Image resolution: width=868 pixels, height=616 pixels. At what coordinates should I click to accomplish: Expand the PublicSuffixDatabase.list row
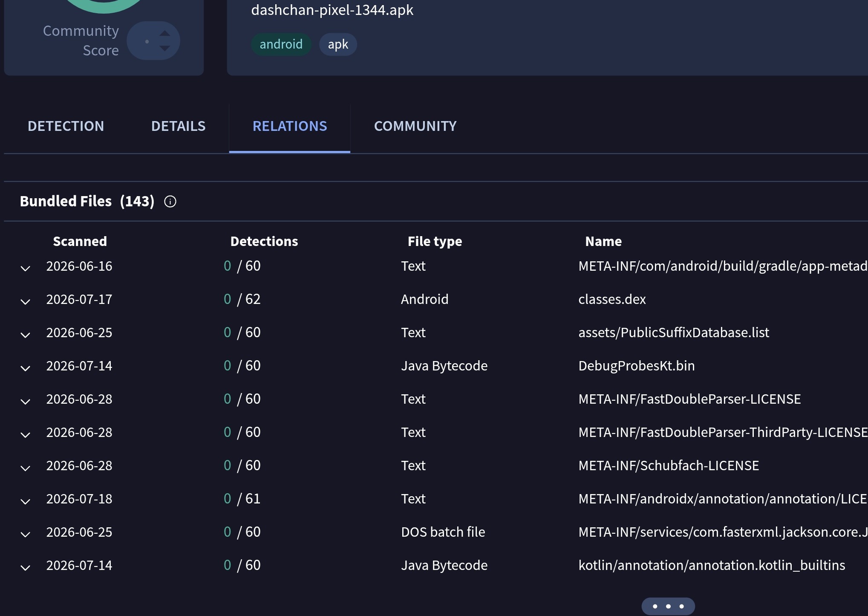pyautogui.click(x=26, y=335)
